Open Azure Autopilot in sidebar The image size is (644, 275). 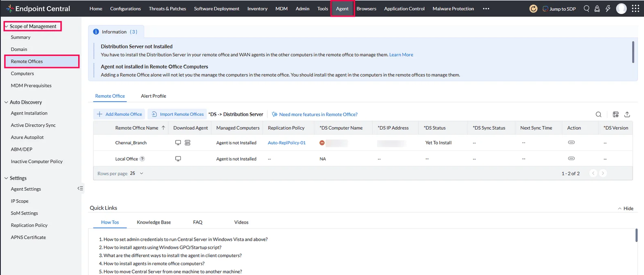(27, 137)
